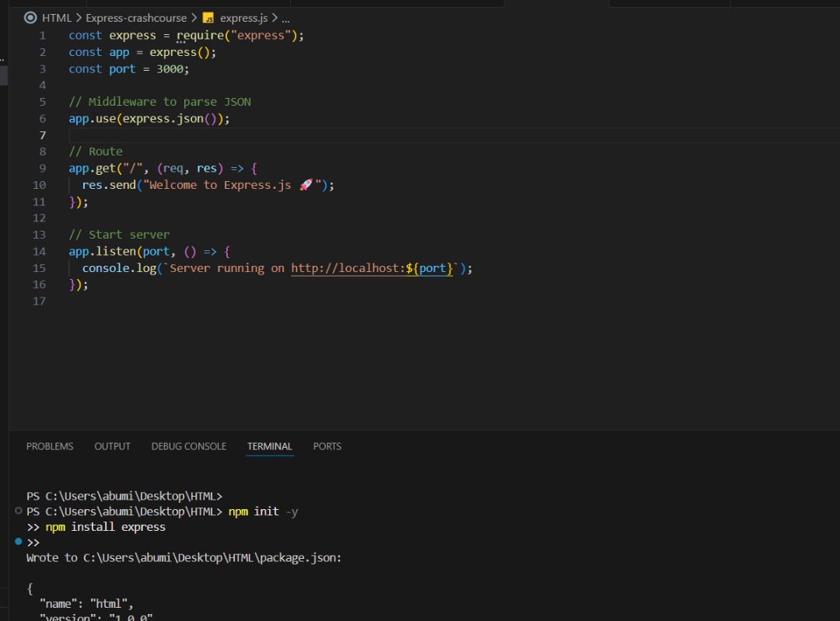The width and height of the screenshot is (840, 621).
Task: Click the npm install express command line
Action: (x=109, y=526)
